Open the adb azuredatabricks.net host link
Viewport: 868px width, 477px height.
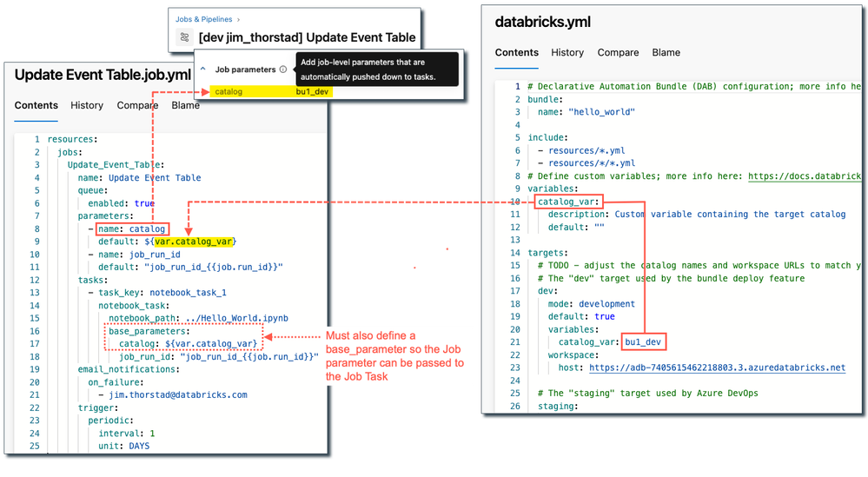[x=717, y=368]
